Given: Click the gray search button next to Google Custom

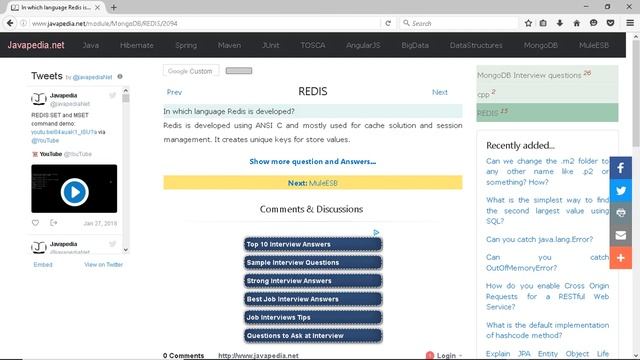Looking at the screenshot, I should tap(239, 71).
